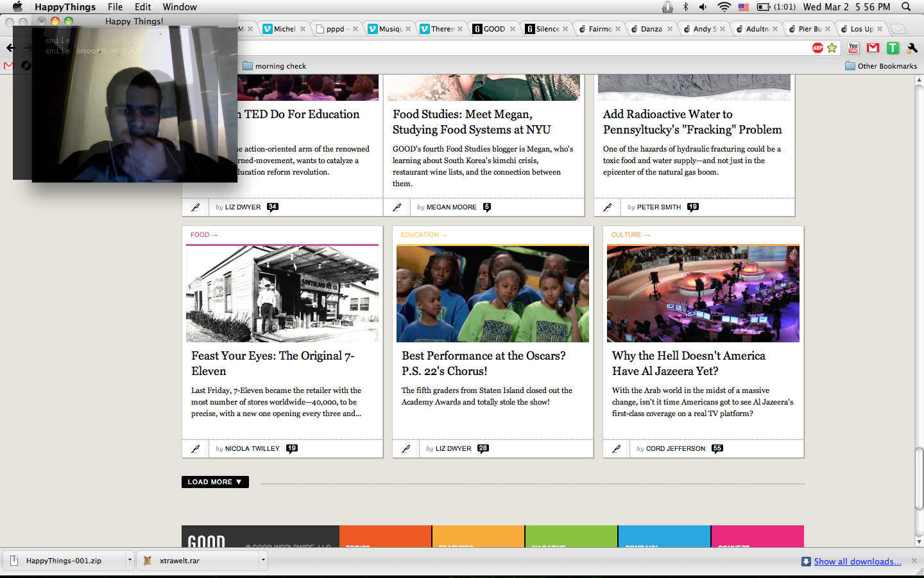Open the Window menu in menu bar
Viewport: 924px width, 578px height.
coord(180,7)
